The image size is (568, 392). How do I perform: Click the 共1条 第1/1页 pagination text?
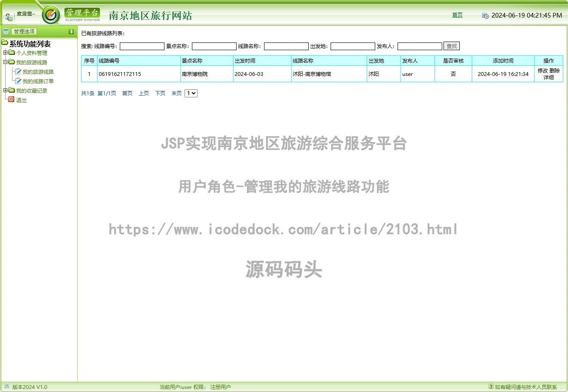99,93
